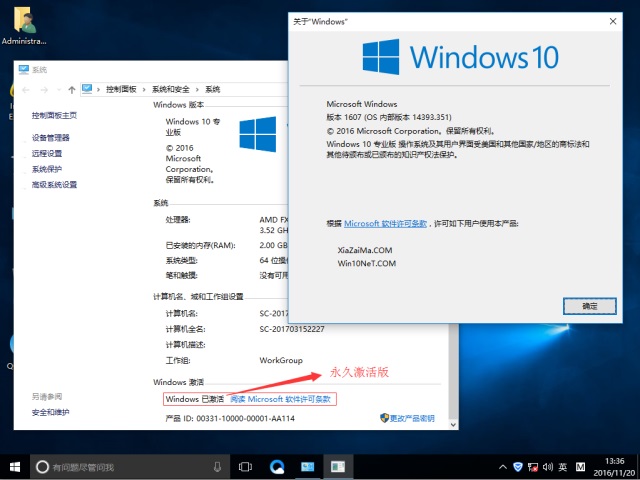Open the Edge browser taskbar icon
This screenshot has width=640, height=480.
(x=277, y=466)
